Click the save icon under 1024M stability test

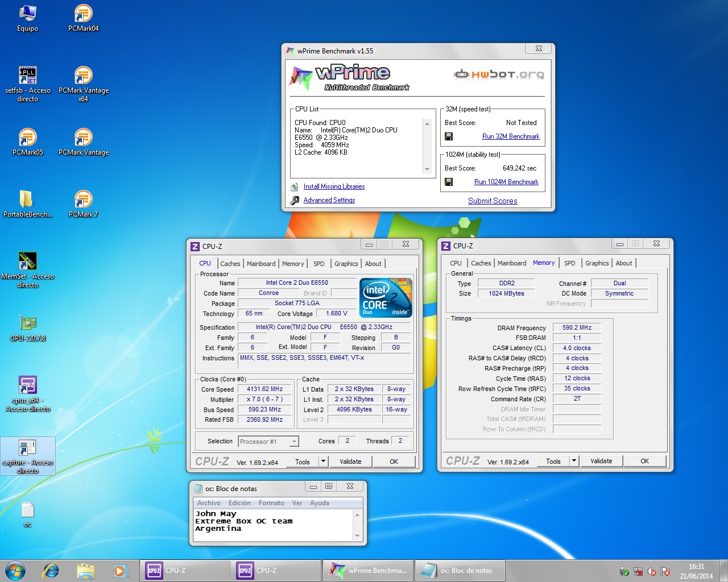tap(449, 182)
